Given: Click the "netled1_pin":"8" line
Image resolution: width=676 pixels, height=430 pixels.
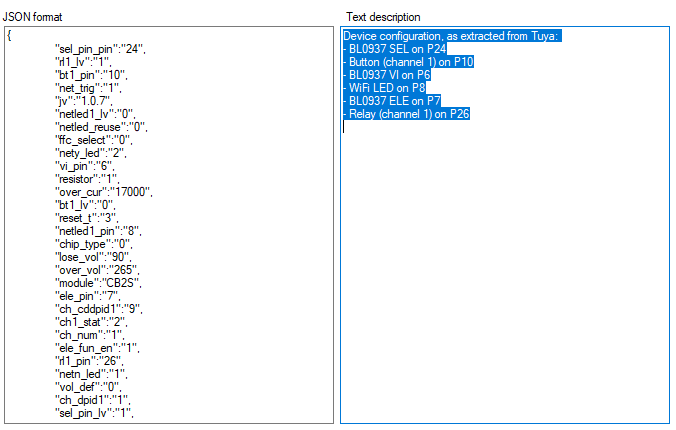Looking at the screenshot, I should (x=98, y=231).
